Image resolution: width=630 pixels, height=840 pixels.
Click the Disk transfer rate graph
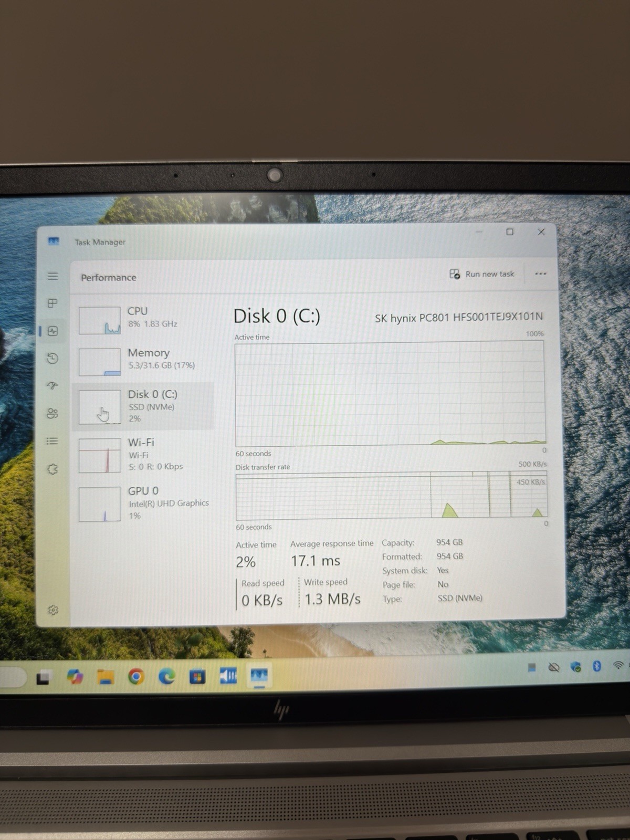click(391, 496)
